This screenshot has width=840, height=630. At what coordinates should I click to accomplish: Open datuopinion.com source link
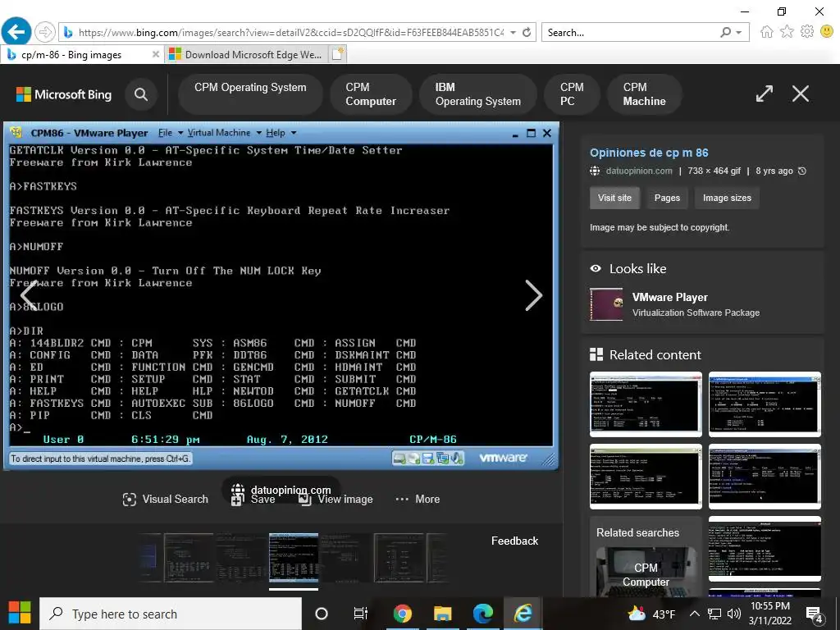(638, 171)
